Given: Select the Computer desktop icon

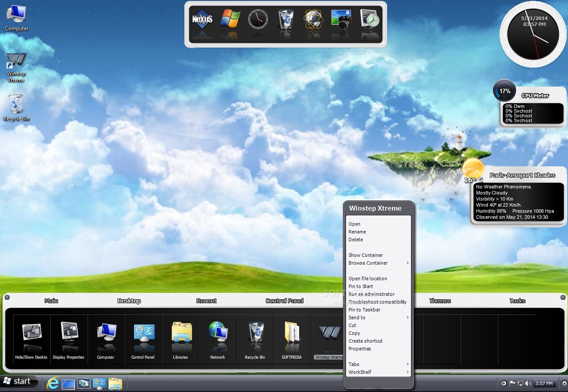Looking at the screenshot, I should [x=16, y=18].
